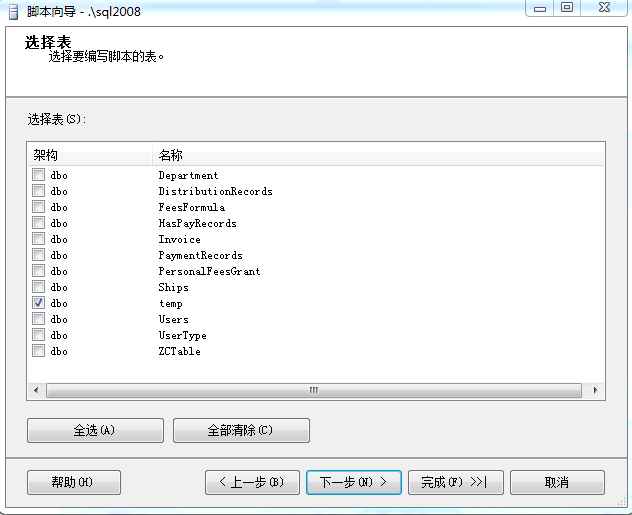Select the Department table name
632x515 pixels.
coord(188,175)
